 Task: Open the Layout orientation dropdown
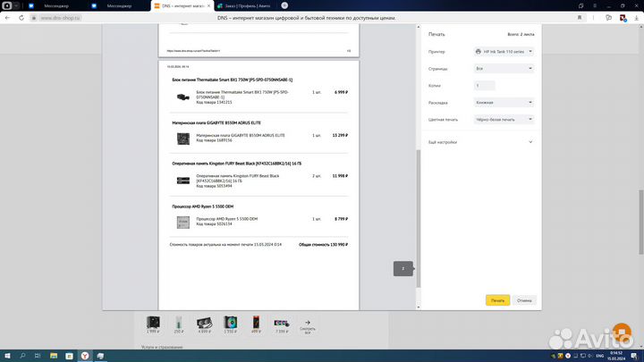click(504, 102)
